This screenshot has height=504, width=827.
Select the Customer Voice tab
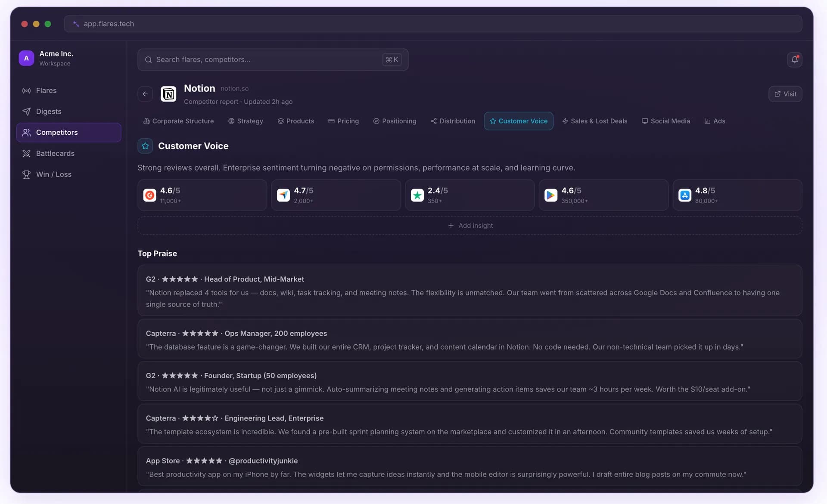tap(519, 121)
